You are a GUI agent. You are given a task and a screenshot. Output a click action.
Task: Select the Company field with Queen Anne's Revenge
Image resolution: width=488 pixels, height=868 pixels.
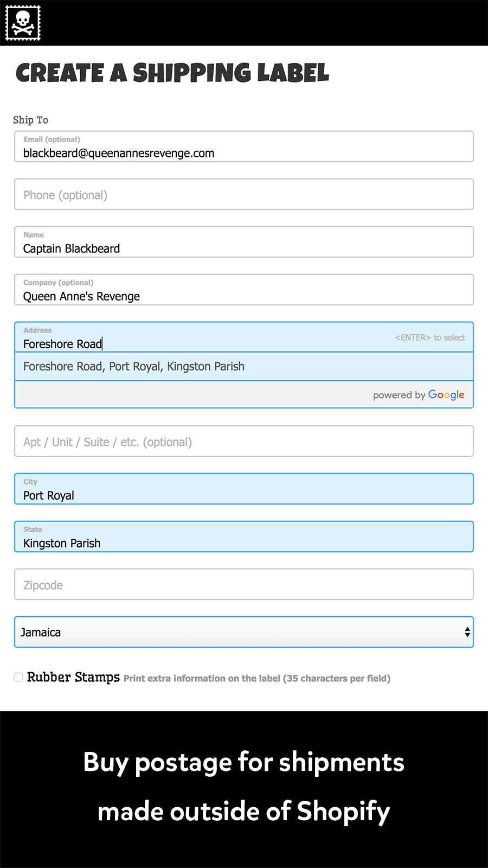243,290
